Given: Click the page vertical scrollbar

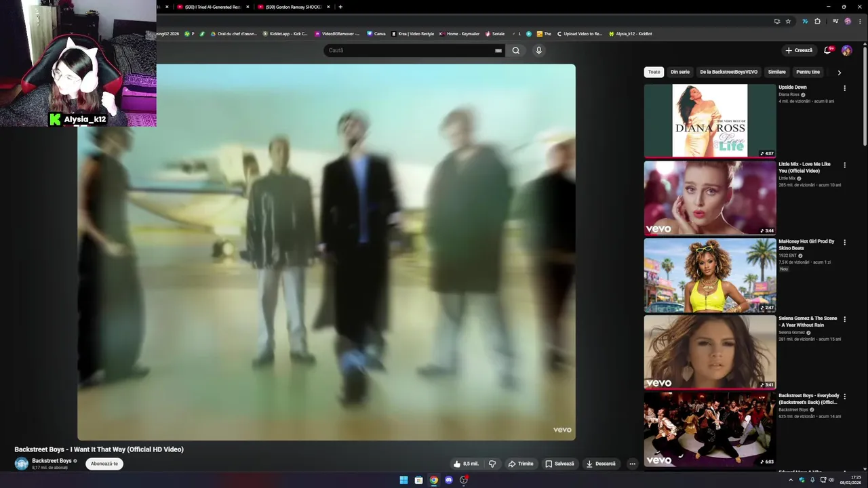Looking at the screenshot, I should pos(865,95).
